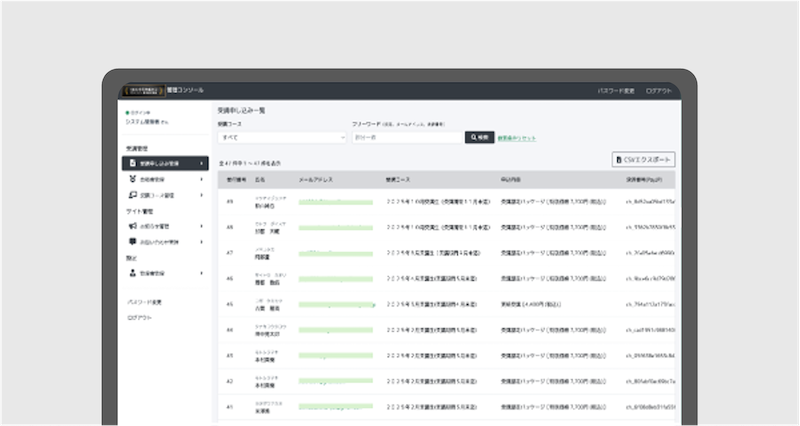The image size is (800, 426).
Task: Click the chat bubble icon for お問い合わせ管理
Action: [133, 241]
